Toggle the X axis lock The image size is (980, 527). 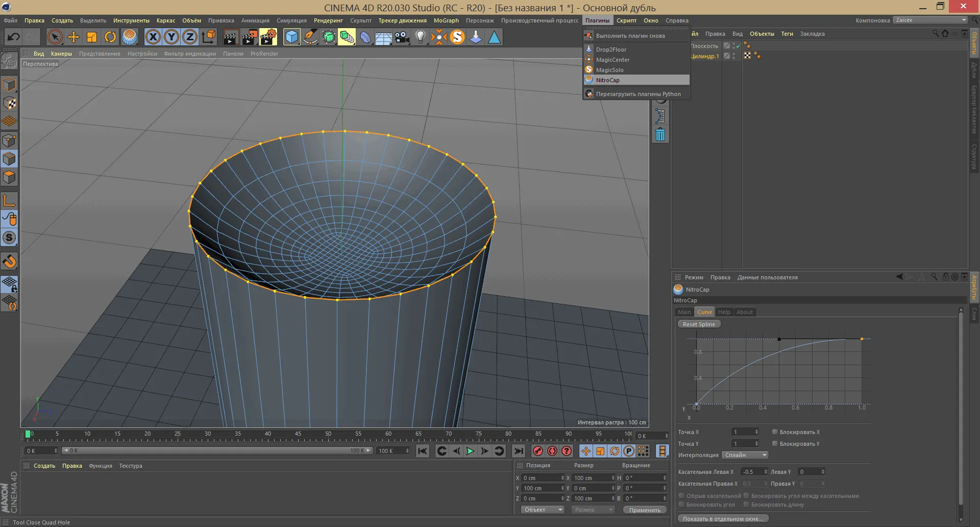[x=153, y=37]
